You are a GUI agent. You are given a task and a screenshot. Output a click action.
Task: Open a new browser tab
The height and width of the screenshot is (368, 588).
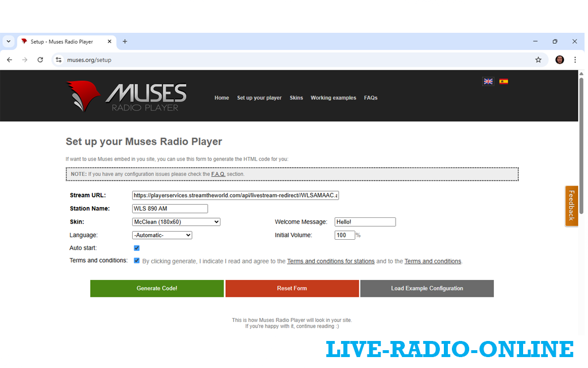click(125, 41)
